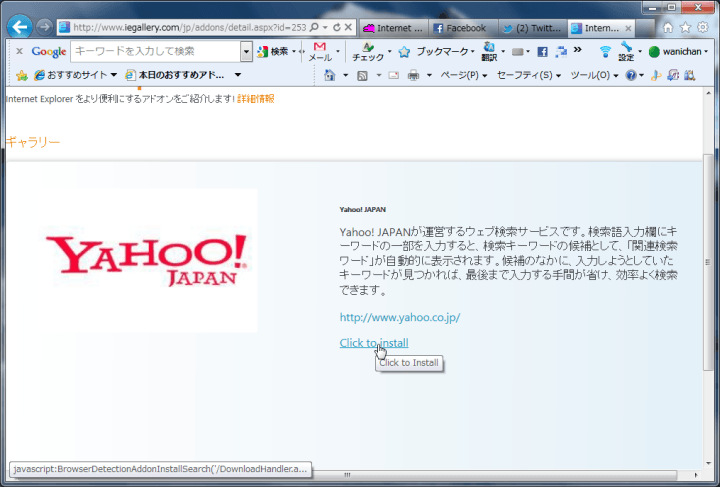Open a new tab with the blank tab button
Screen dimensions: 720x487
(645, 28)
